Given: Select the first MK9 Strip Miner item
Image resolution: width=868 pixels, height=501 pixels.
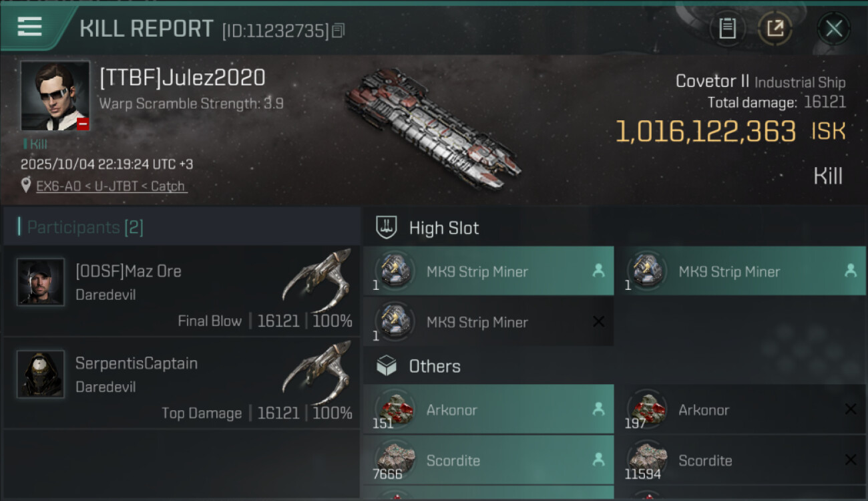Looking at the screenshot, I should point(488,271).
